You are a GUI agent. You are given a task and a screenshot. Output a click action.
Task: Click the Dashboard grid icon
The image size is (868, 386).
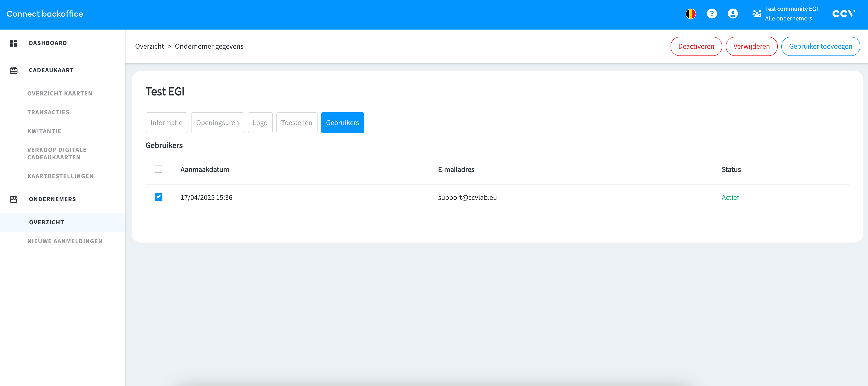pyautogui.click(x=14, y=43)
